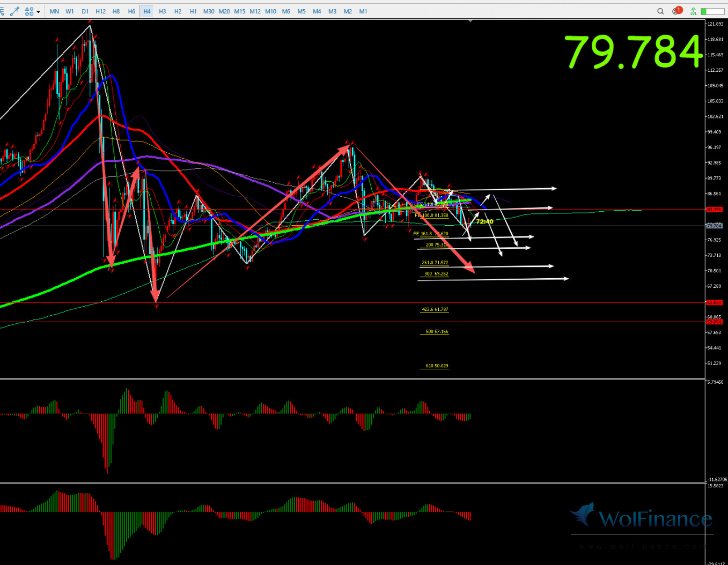This screenshot has width=728, height=565.
Task: Toggle the active H4 timeframe button
Action: click(146, 11)
